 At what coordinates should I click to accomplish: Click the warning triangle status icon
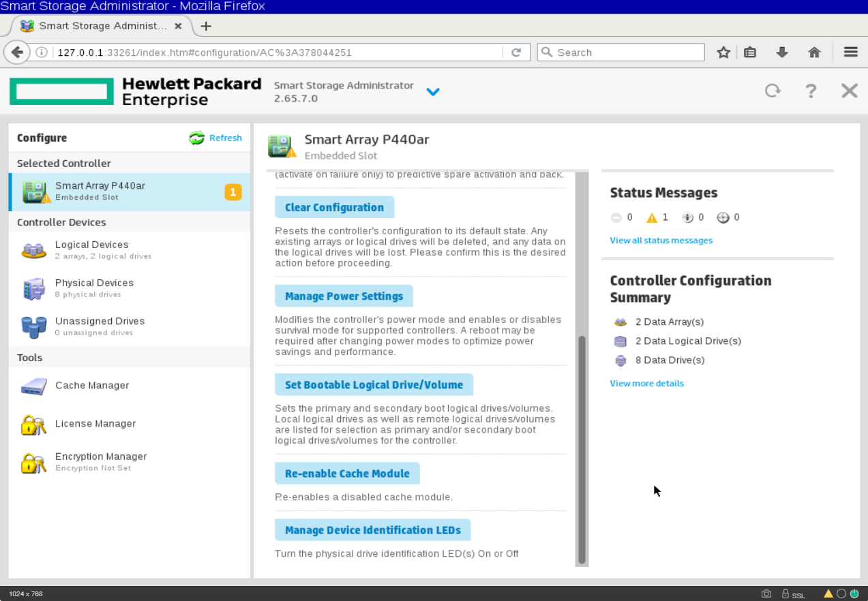click(x=652, y=218)
